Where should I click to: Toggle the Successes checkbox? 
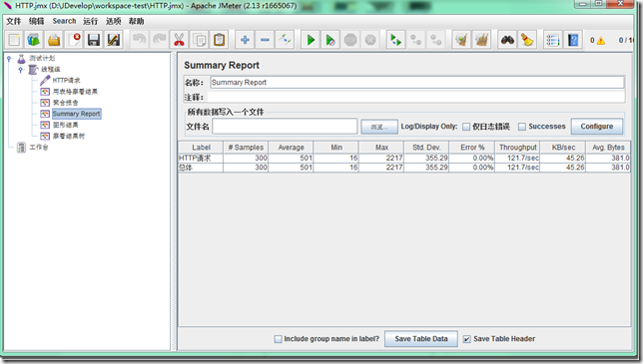pos(522,127)
